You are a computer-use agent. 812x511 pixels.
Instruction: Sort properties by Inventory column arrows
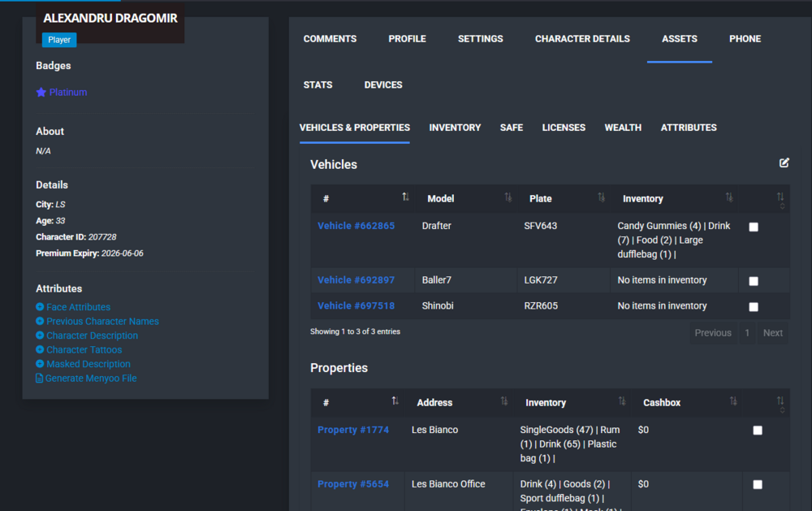[622, 401]
